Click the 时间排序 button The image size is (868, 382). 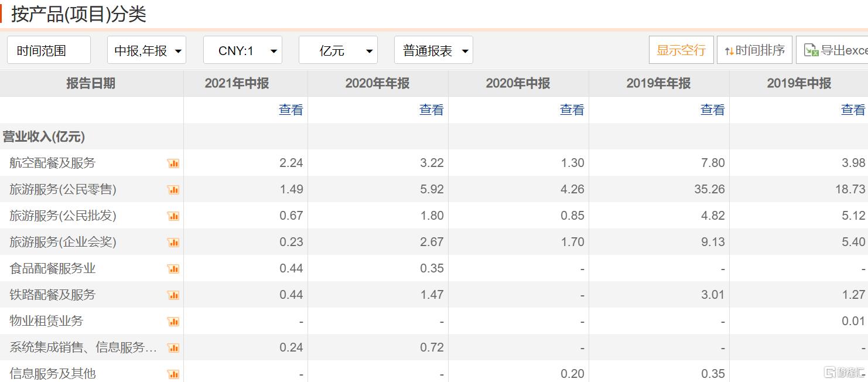(x=754, y=50)
